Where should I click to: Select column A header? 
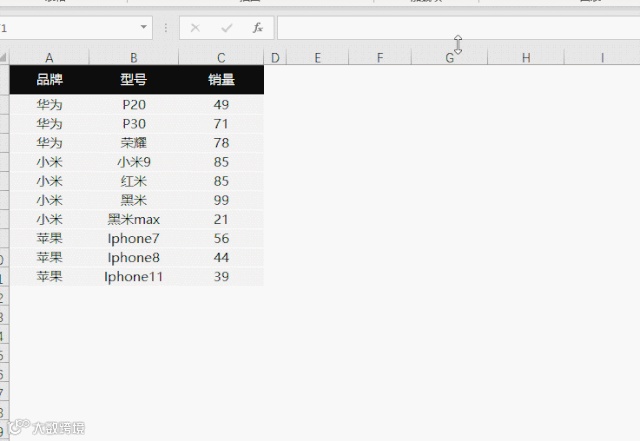(x=49, y=58)
